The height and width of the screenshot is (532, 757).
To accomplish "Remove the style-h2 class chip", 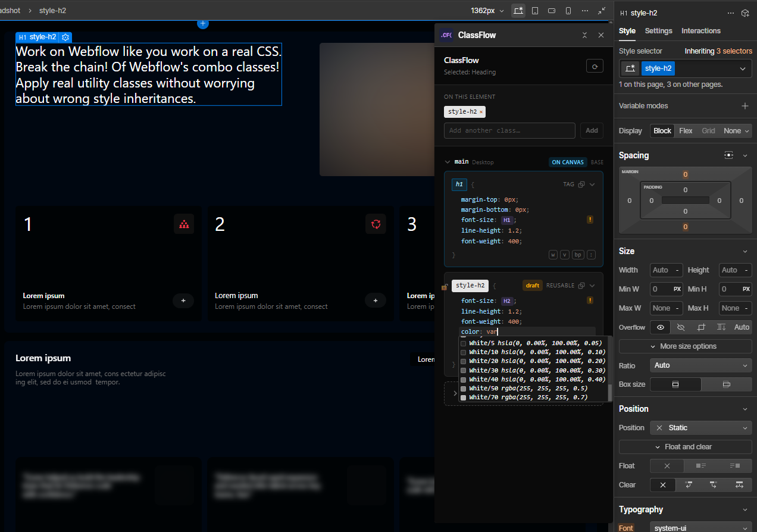I will coord(481,112).
